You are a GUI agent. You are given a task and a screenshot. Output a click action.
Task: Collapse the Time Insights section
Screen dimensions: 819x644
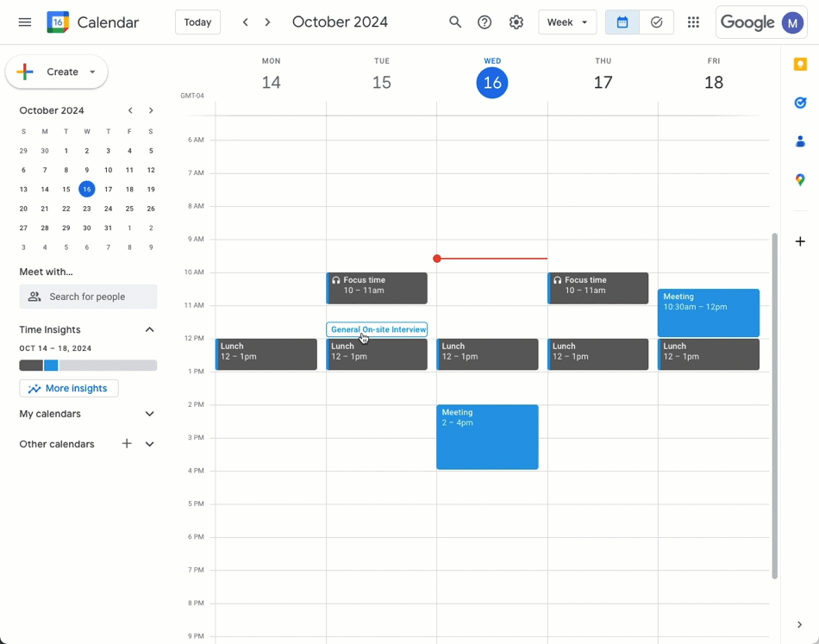click(x=149, y=329)
